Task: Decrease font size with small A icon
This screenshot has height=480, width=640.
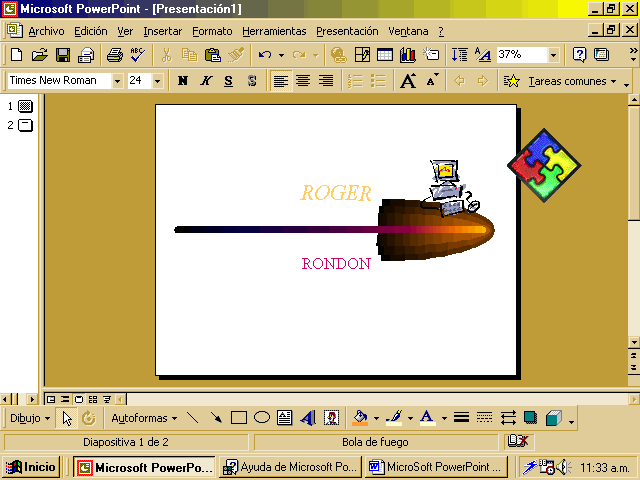Action: [x=432, y=81]
